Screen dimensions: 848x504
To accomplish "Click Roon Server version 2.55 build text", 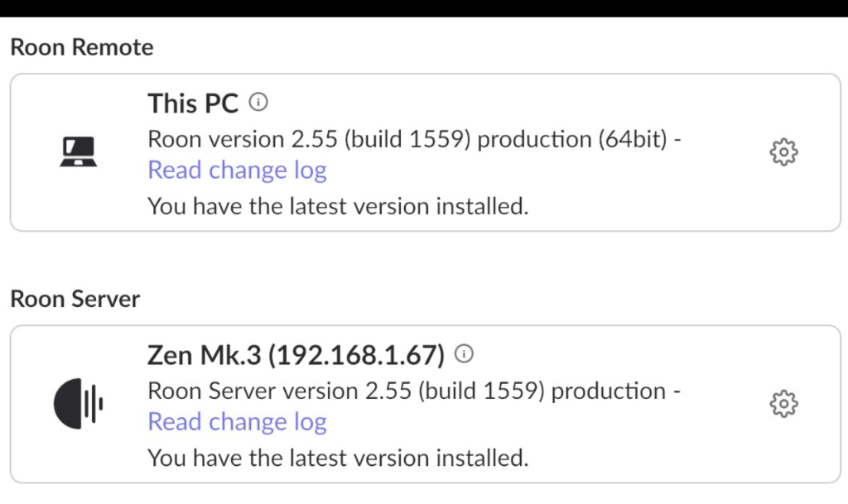I will tap(414, 391).
